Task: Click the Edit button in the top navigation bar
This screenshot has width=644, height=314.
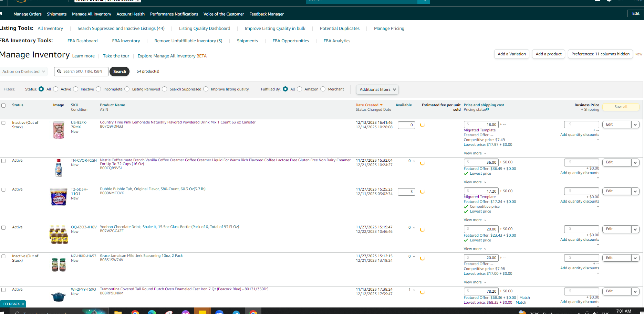Action: [x=636, y=13]
